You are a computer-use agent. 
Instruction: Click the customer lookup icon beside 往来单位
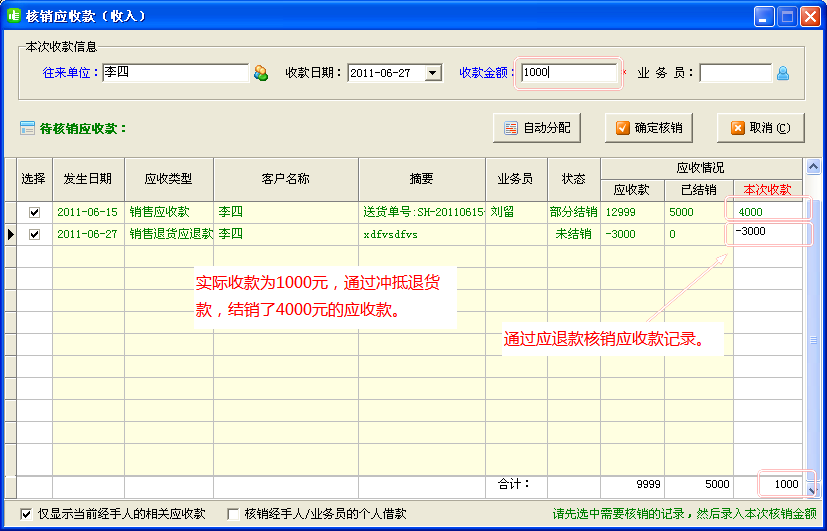(x=261, y=73)
